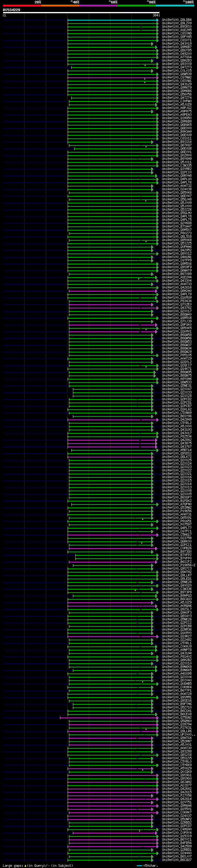Viewport: 197px width, 868px height.
Task: Select UniRef100_Q4TZT3 entry
Action: (176, 67)
